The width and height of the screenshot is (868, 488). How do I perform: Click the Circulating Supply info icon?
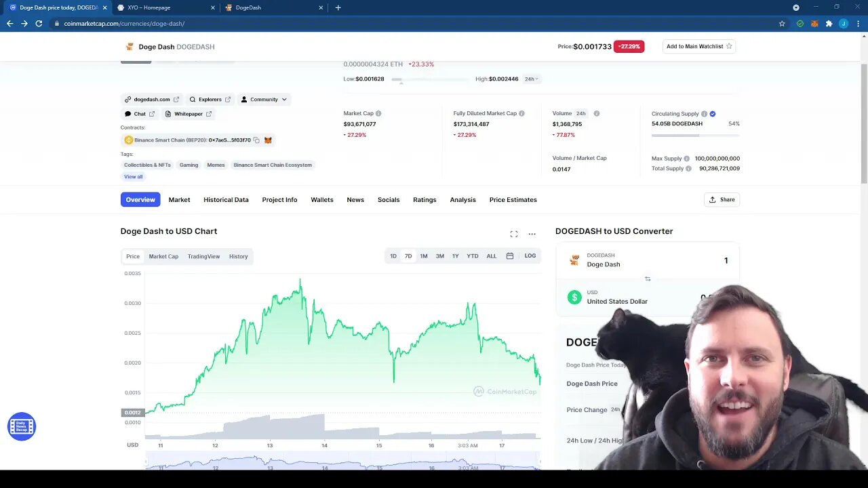[704, 114]
